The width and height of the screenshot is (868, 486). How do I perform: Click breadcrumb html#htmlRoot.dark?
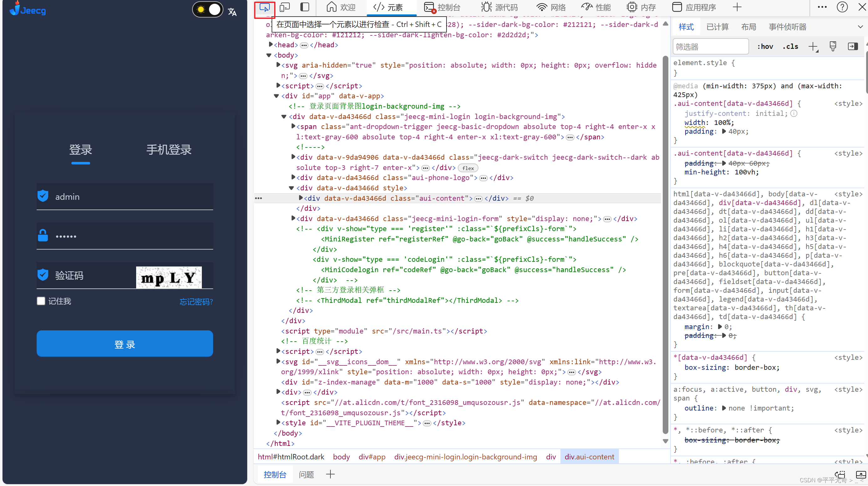click(x=291, y=457)
